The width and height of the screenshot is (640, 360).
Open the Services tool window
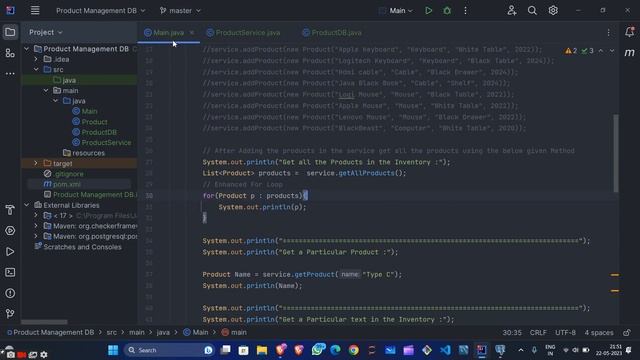click(10, 231)
